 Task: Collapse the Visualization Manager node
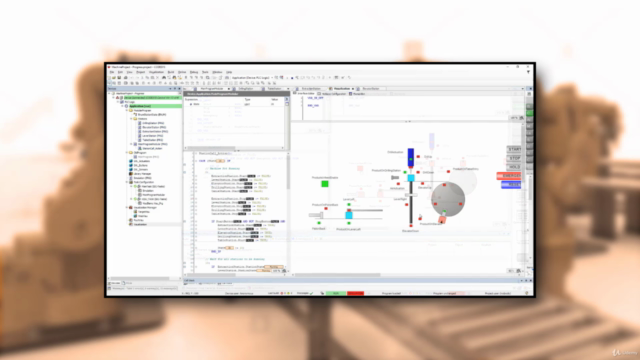point(127,207)
